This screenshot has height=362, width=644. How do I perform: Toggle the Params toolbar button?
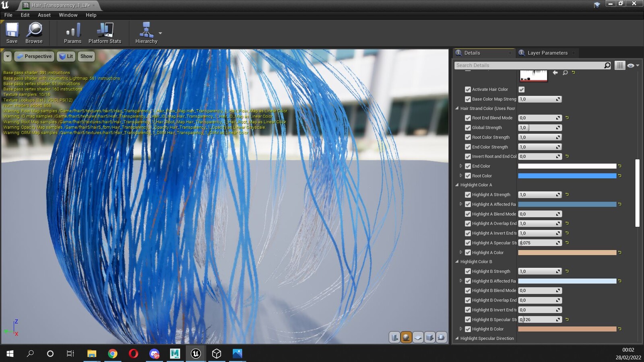pos(72,33)
